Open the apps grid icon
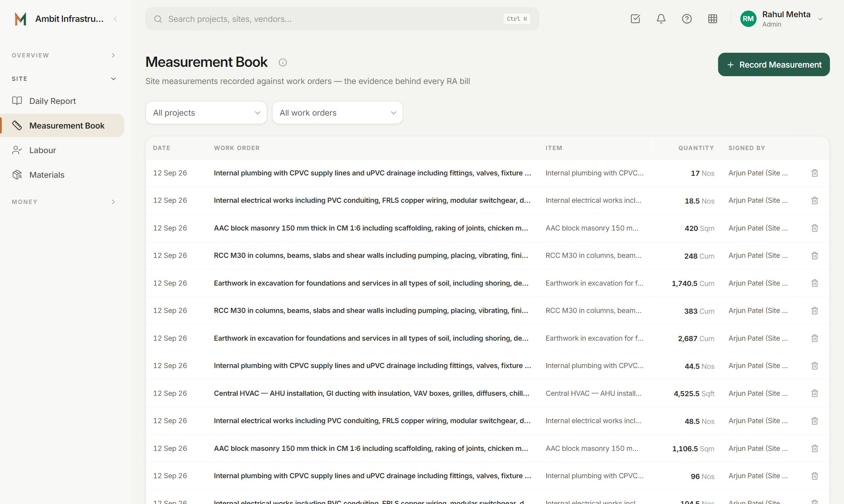The height and width of the screenshot is (504, 844). tap(712, 19)
